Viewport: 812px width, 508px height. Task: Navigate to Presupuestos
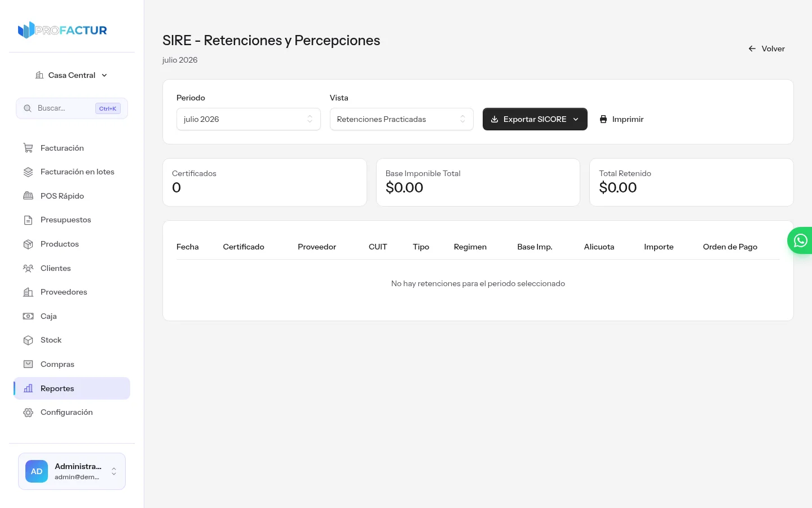[72, 220]
